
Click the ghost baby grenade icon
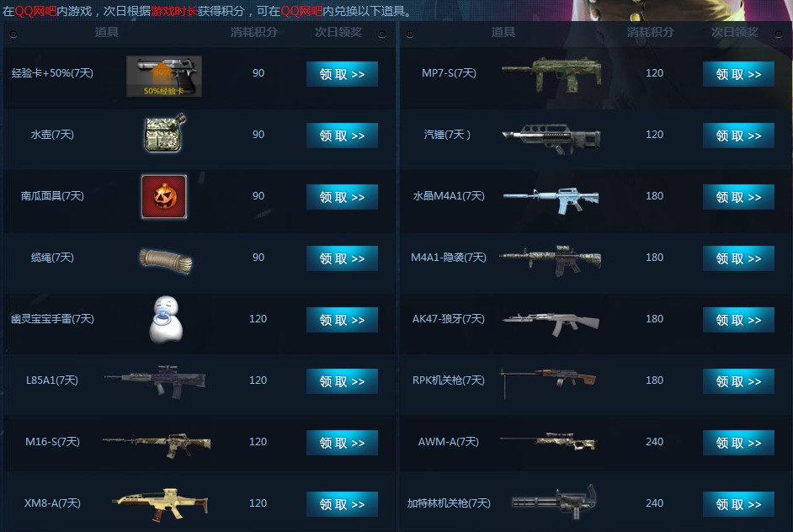166,320
